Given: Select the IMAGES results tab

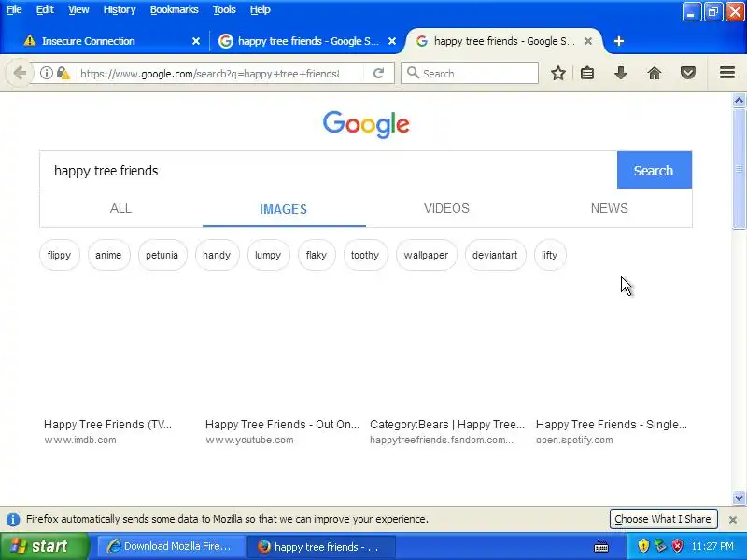Looking at the screenshot, I should click(283, 209).
